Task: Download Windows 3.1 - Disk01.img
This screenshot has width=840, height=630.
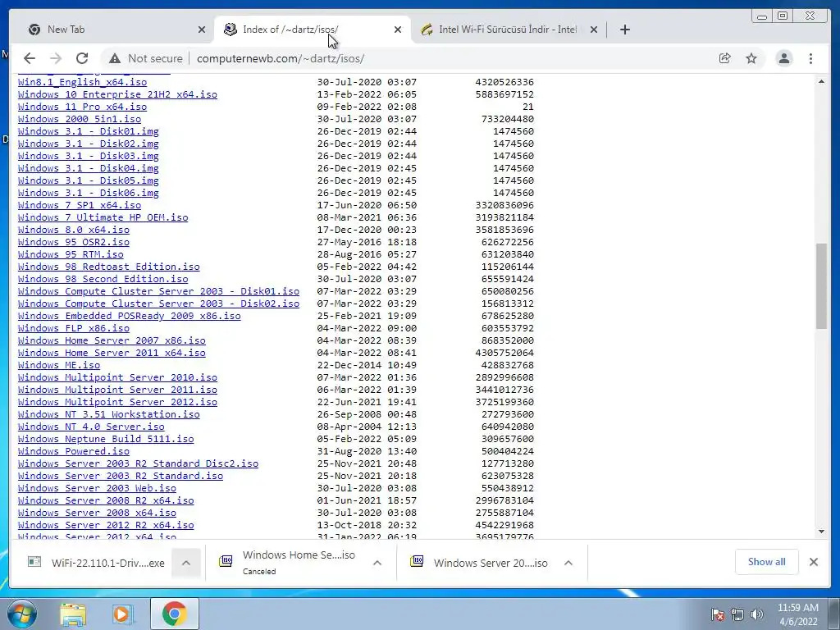Action: [88, 131]
